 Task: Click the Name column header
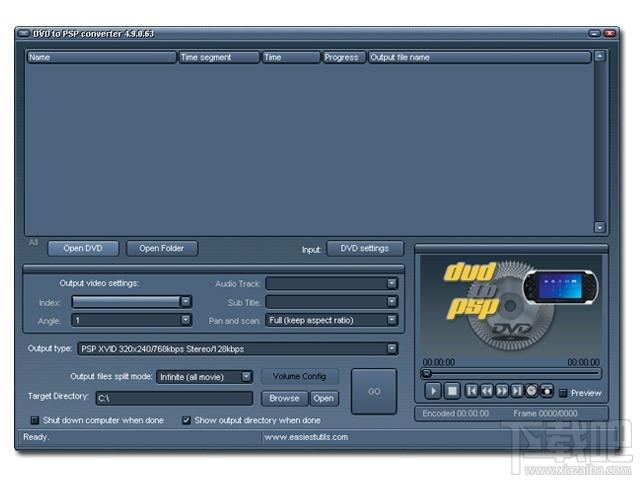[x=101, y=57]
